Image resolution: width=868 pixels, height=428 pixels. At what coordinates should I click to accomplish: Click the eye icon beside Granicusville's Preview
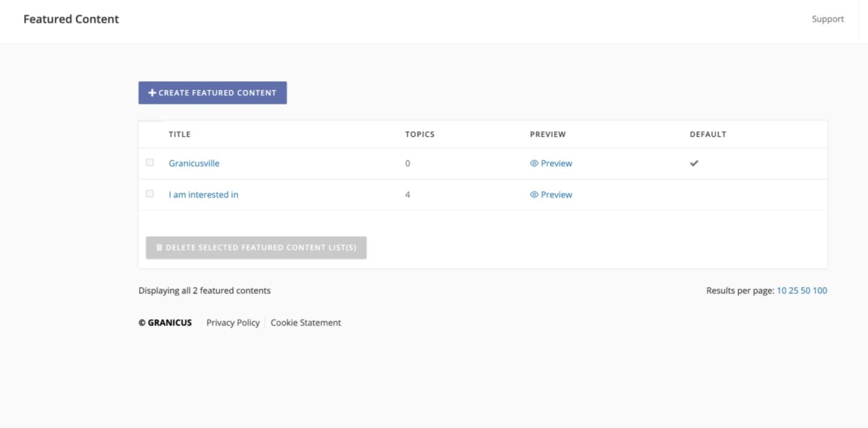tap(534, 163)
